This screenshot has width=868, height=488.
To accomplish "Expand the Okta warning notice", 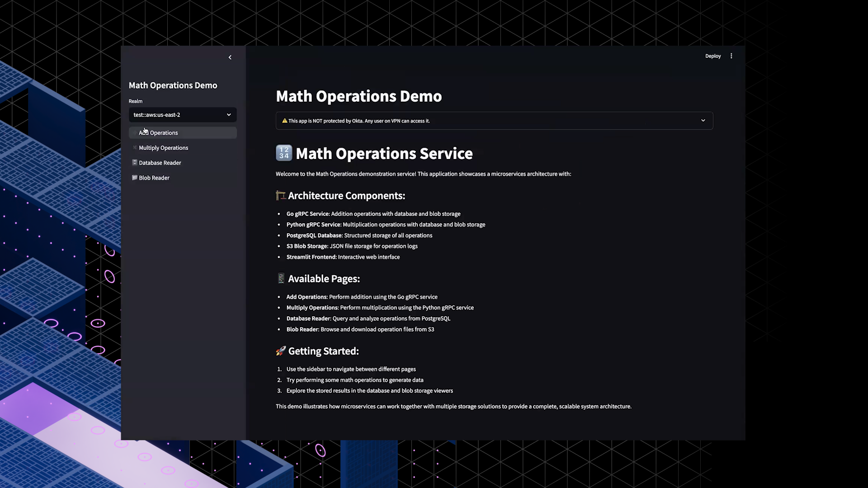I will [494, 121].
